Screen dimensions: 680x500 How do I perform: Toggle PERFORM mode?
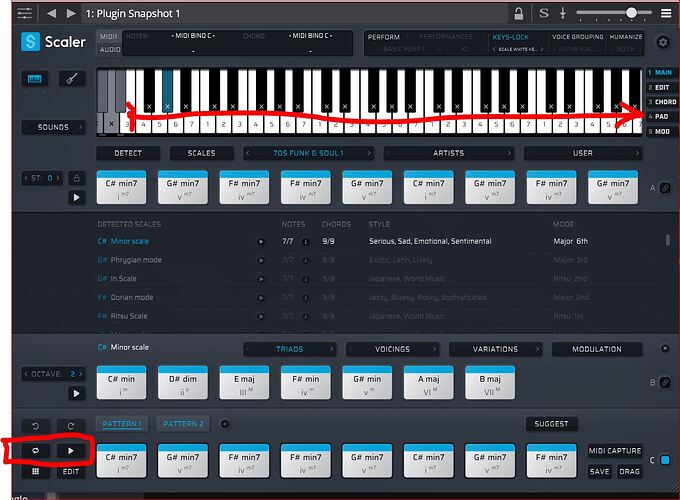point(384,37)
